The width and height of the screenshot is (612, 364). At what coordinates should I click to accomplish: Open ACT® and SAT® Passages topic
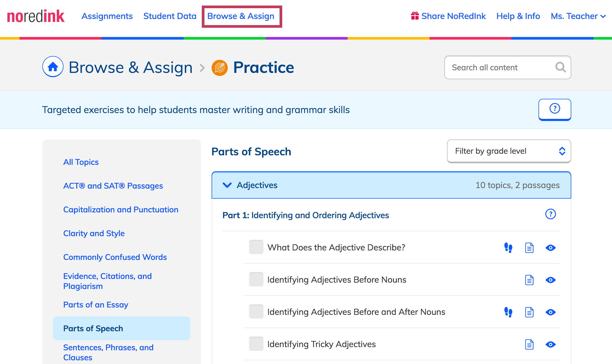[113, 186]
